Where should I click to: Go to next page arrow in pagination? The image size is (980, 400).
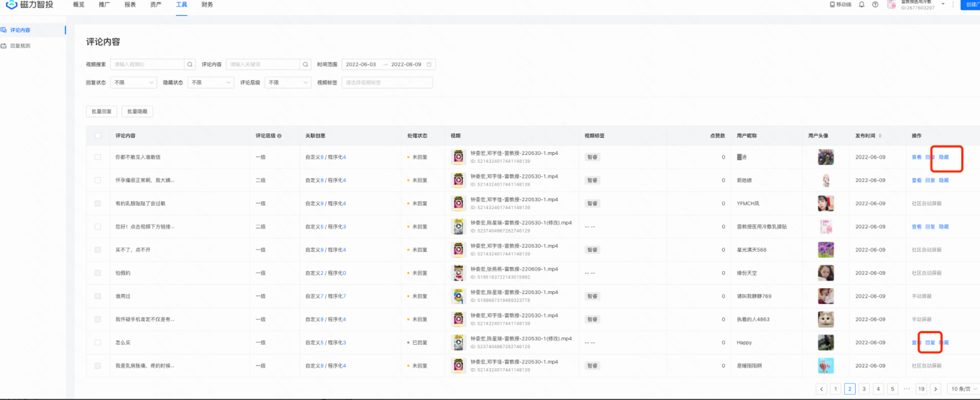(x=936, y=389)
